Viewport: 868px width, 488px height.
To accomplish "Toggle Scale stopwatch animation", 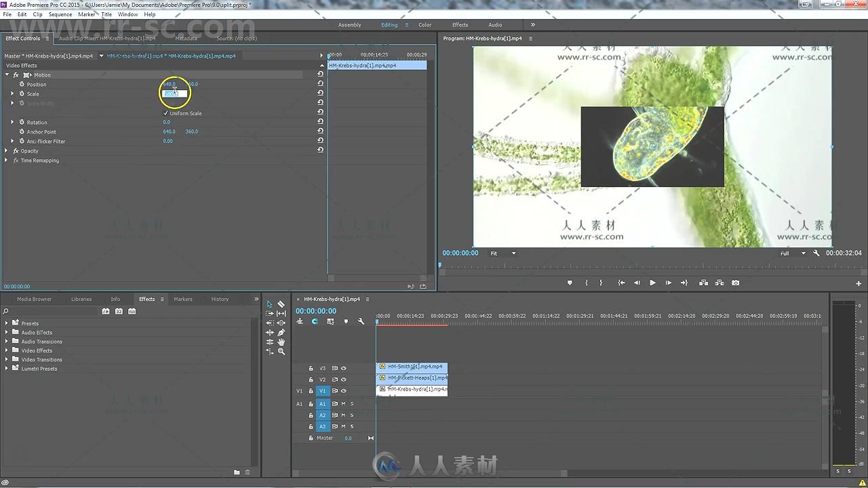I will (x=22, y=94).
